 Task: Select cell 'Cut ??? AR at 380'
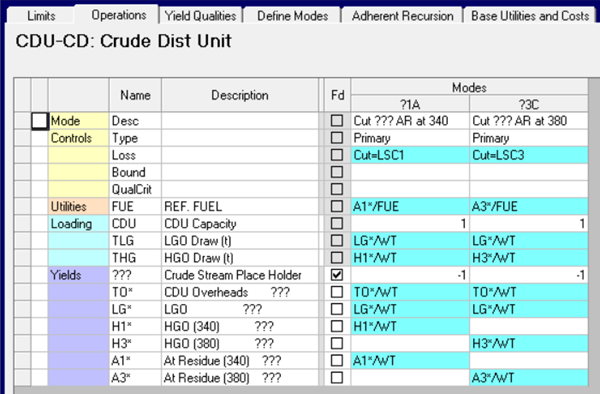tap(529, 121)
